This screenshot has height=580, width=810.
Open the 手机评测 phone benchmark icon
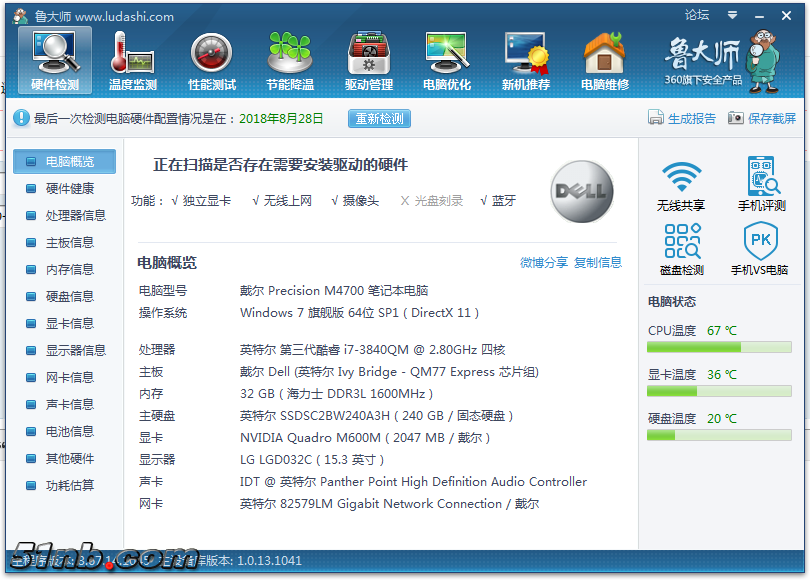761,183
